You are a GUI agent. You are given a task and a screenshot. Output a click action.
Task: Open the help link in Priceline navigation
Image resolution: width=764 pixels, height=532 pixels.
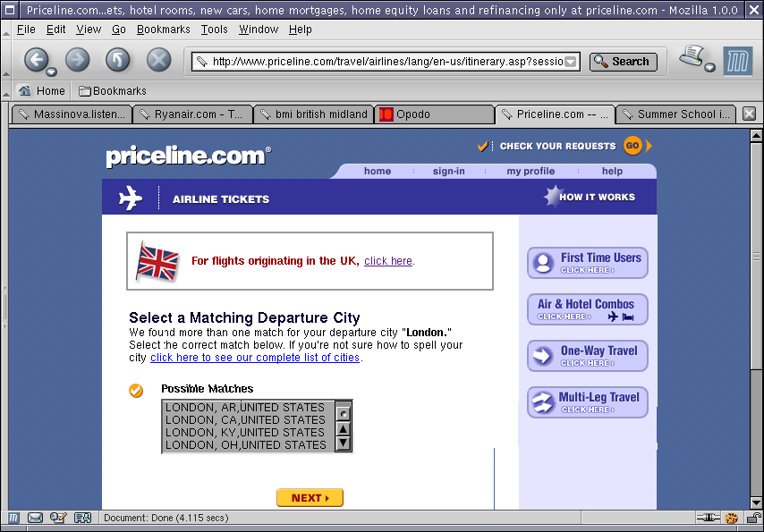coord(612,171)
